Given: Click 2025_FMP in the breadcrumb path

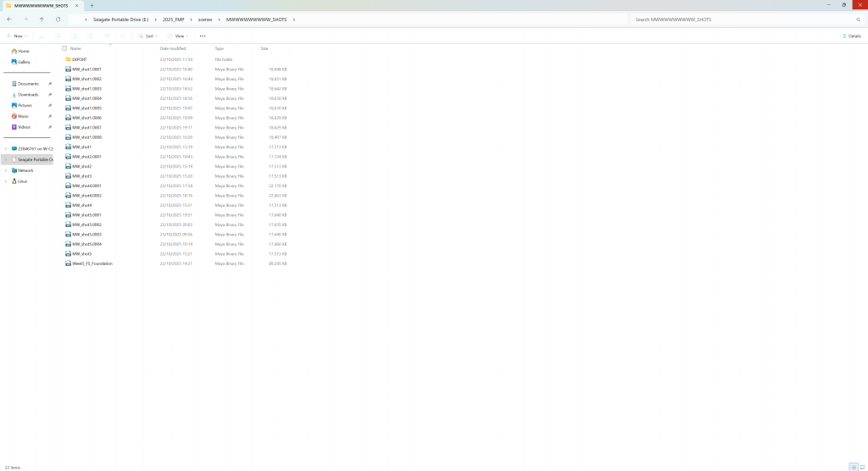Looking at the screenshot, I should point(173,19).
